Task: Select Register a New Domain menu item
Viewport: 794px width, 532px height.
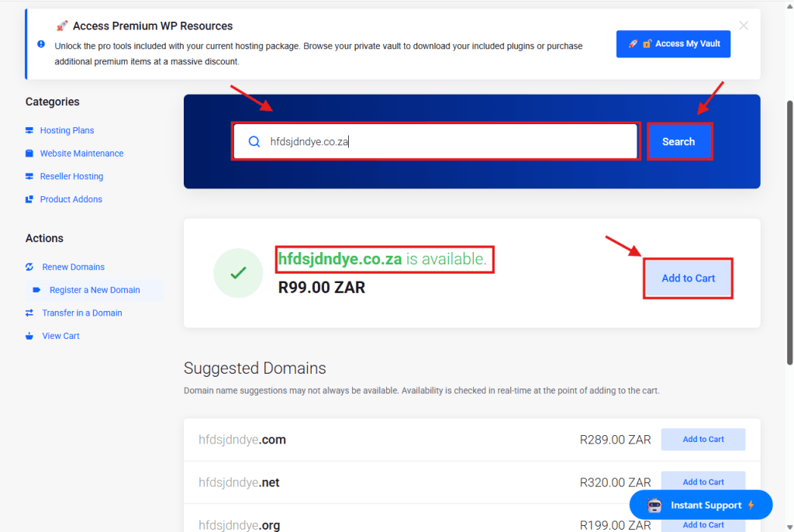Action: coord(95,290)
